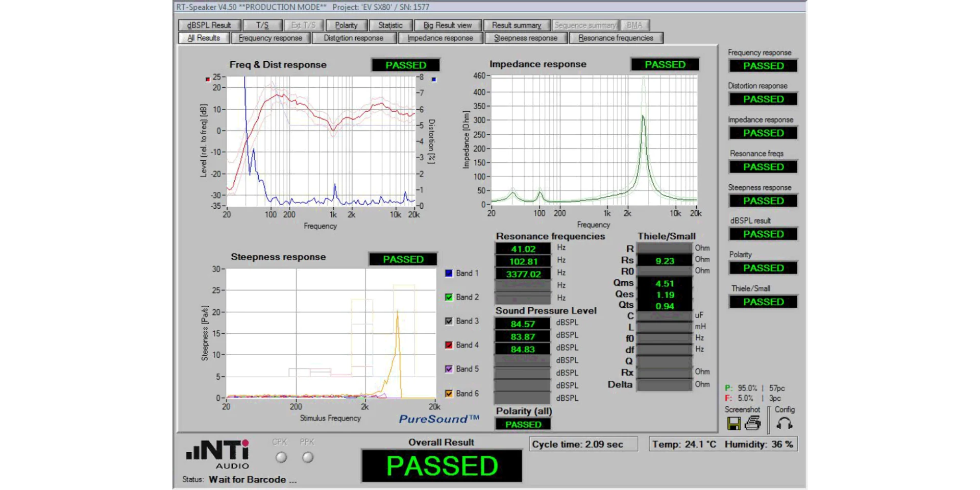Screen dimensions: 980x490
Task: Click the Rs value field 9.23
Action: point(665,261)
